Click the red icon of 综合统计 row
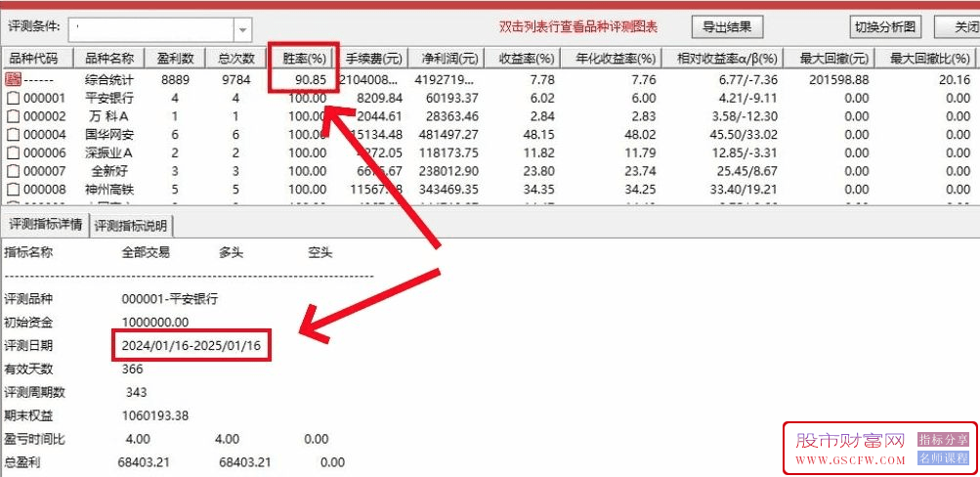 [x=12, y=79]
